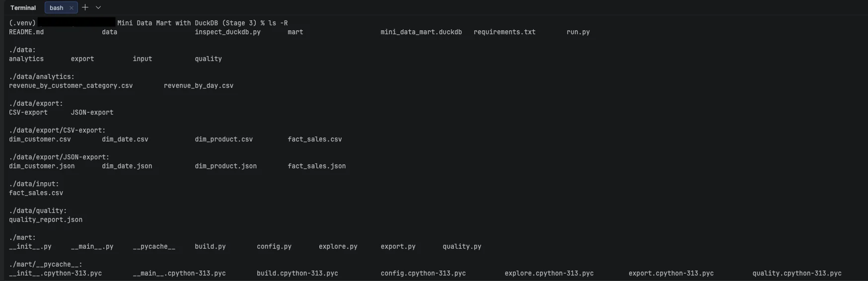
Task: Click build.py in mart
Action: (x=210, y=247)
